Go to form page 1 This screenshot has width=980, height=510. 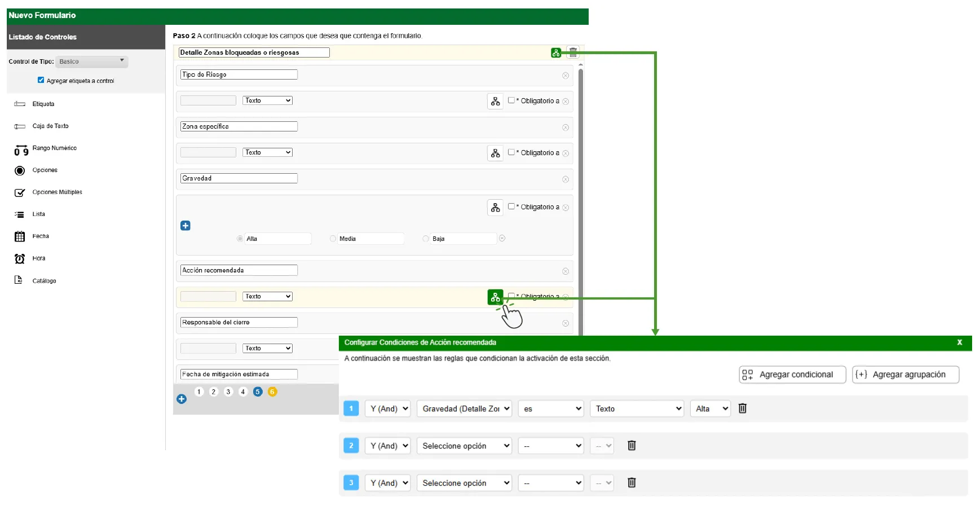pyautogui.click(x=199, y=392)
